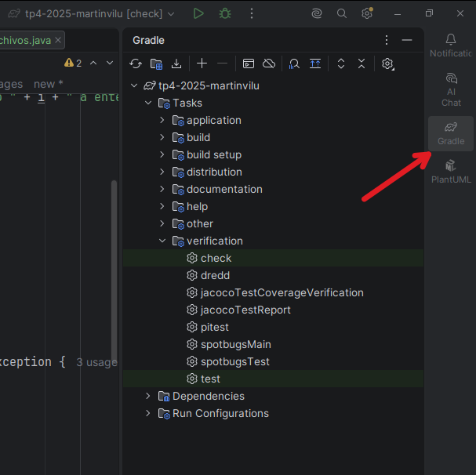This screenshot has width=476, height=475.
Task: Click the remove minus icon in Gradle toolbar
Action: coord(223,63)
